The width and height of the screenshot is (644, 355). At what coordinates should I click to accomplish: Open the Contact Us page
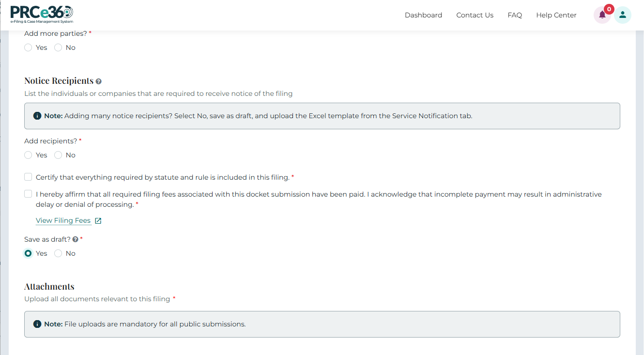(x=475, y=15)
